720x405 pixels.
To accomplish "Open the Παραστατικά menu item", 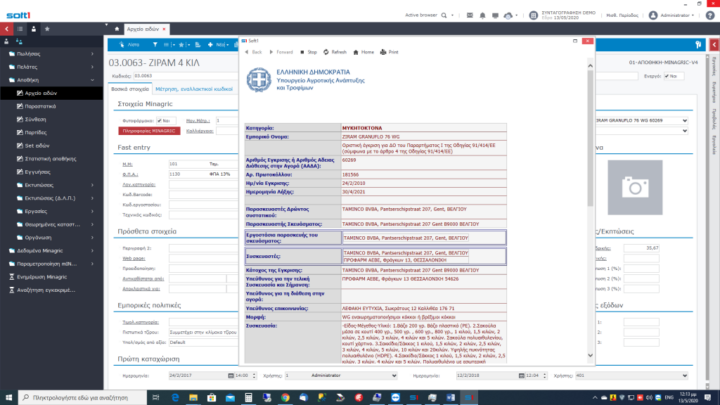I will [x=51, y=106].
